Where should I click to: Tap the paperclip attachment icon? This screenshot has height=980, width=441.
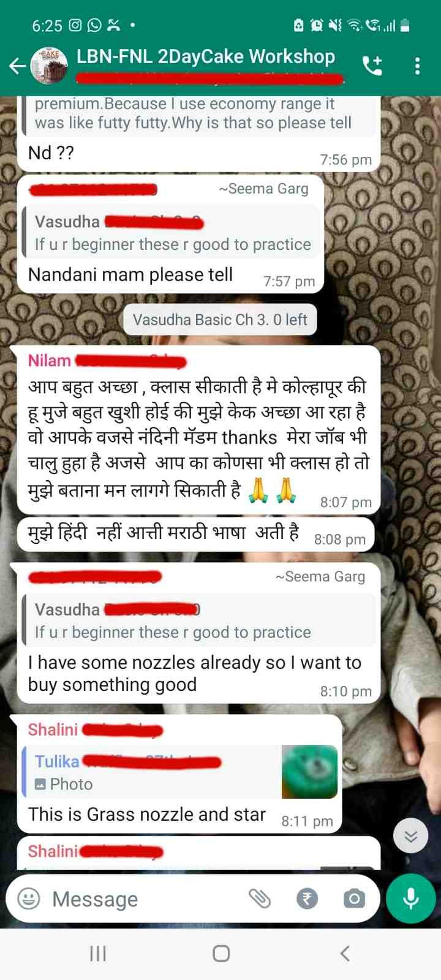click(x=260, y=899)
